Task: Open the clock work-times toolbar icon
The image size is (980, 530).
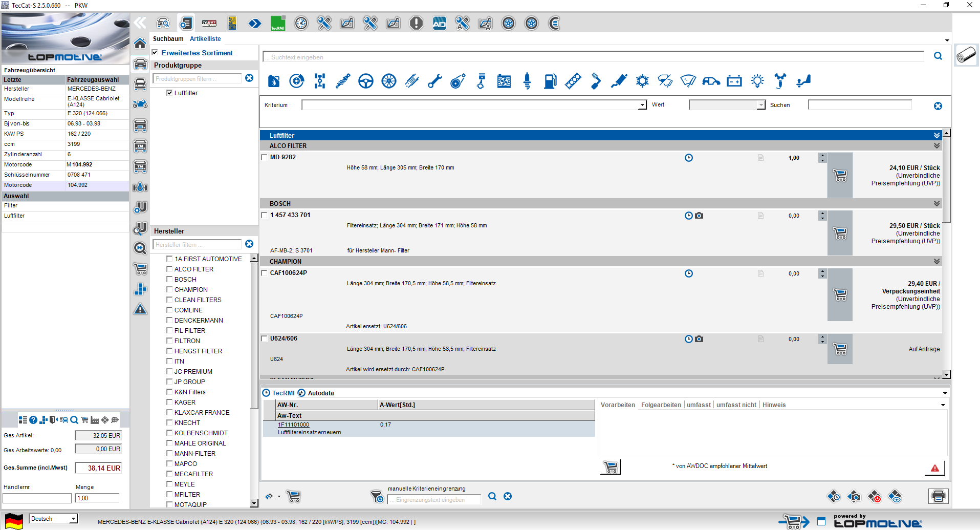Action: click(301, 23)
